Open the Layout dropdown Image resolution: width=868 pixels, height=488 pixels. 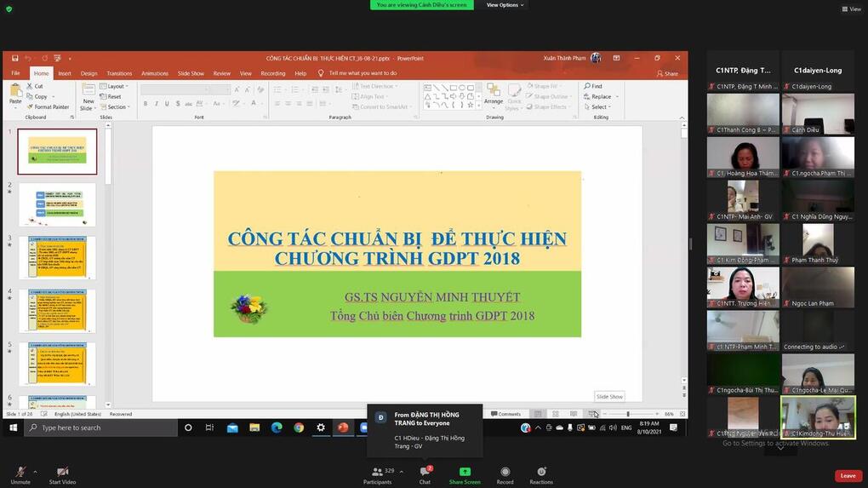[114, 86]
